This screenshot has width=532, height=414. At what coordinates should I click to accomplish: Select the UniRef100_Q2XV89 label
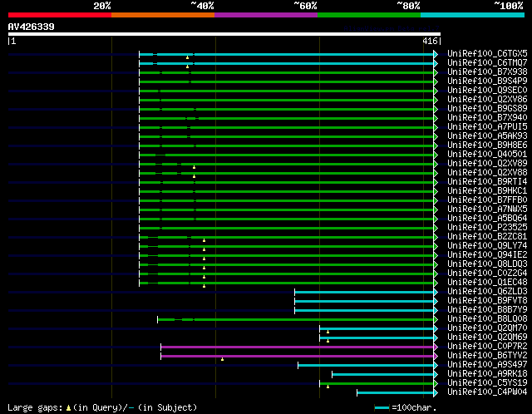point(487,164)
